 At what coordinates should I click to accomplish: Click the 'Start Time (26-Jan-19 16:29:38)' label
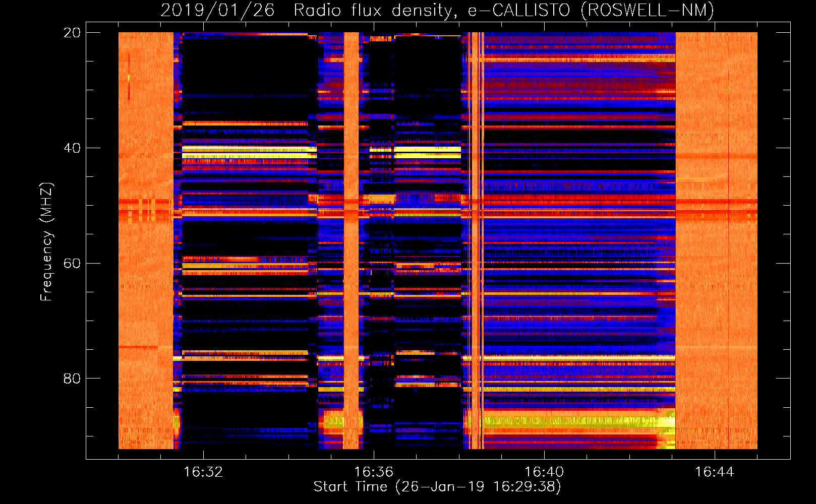coord(437,487)
